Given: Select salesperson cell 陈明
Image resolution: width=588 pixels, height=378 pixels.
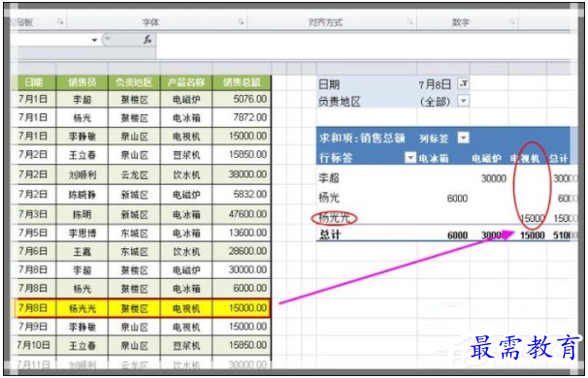Looking at the screenshot, I should click(82, 214).
